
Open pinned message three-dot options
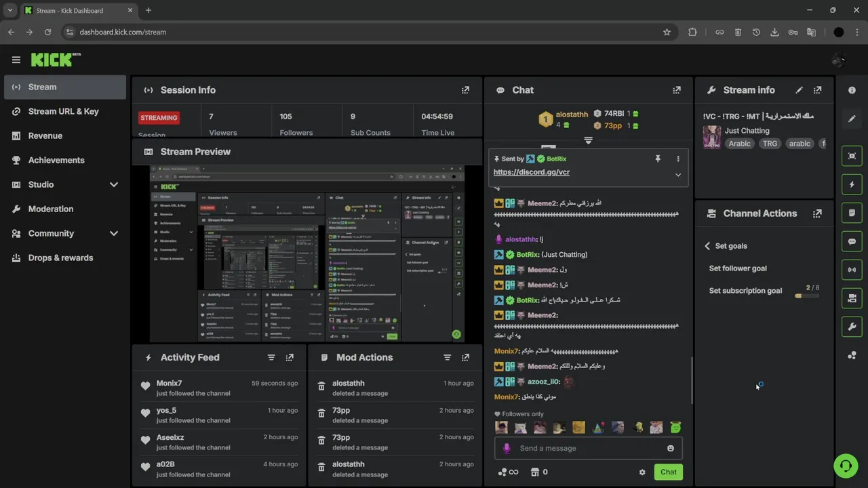[677, 159]
